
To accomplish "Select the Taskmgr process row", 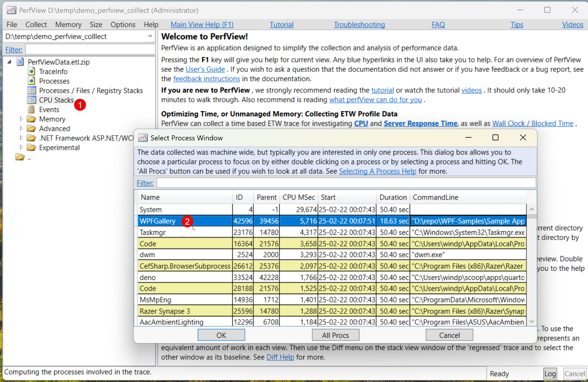I will click(332, 232).
